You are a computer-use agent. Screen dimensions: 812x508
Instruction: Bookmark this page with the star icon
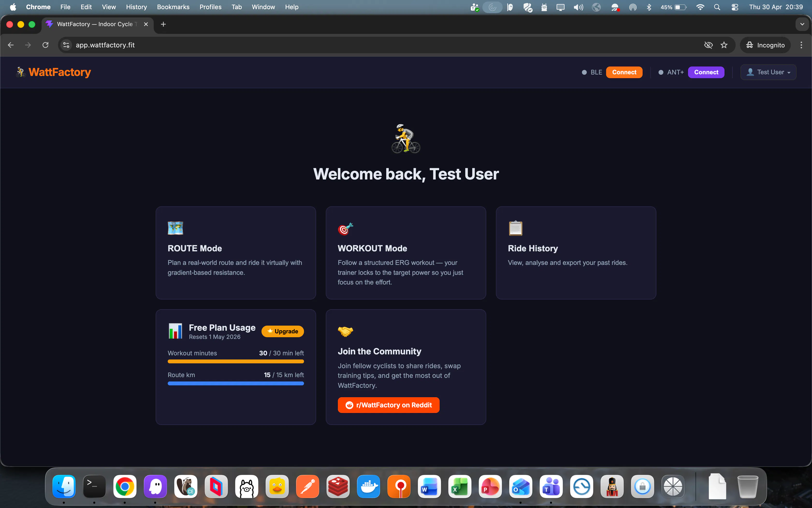[x=724, y=45]
